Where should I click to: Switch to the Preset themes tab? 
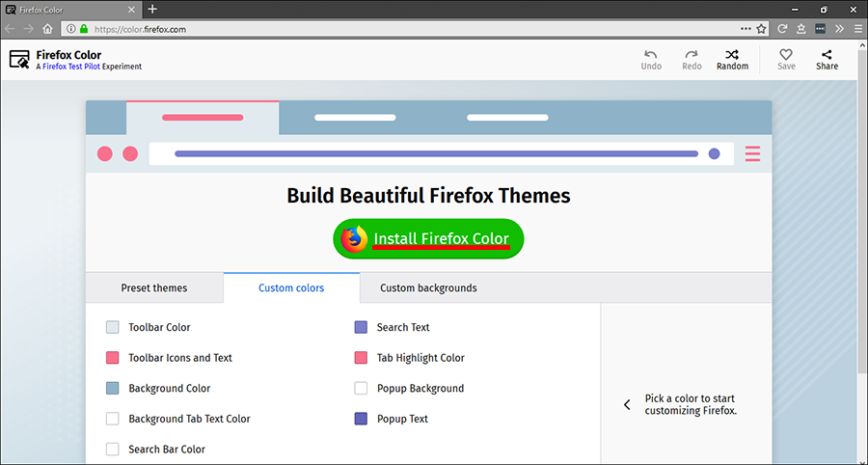154,287
